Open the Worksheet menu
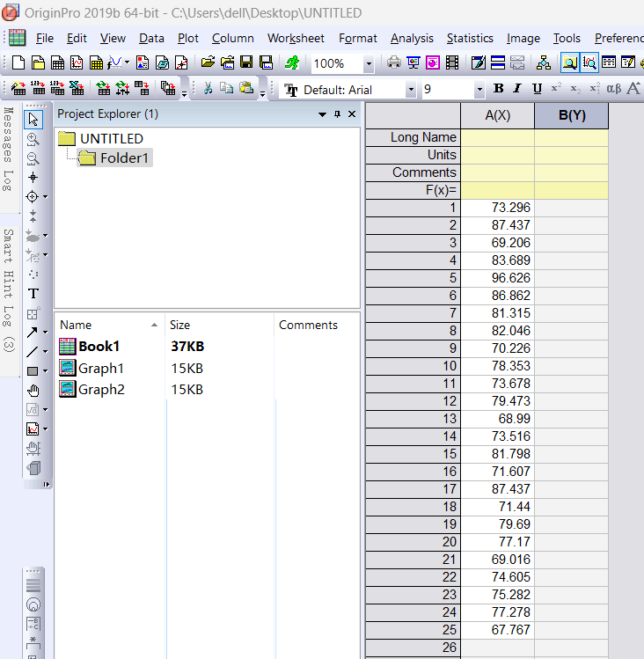The height and width of the screenshot is (659, 644). pyautogui.click(x=296, y=38)
